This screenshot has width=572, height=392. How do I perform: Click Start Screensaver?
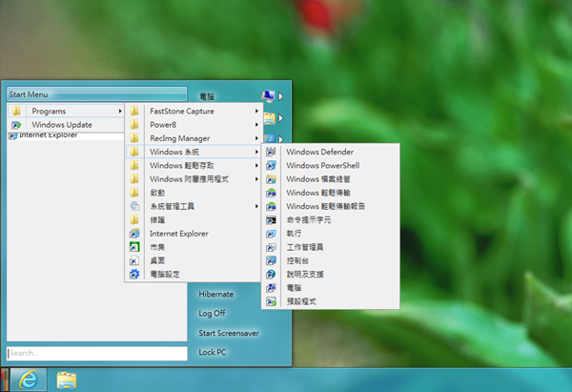[229, 333]
